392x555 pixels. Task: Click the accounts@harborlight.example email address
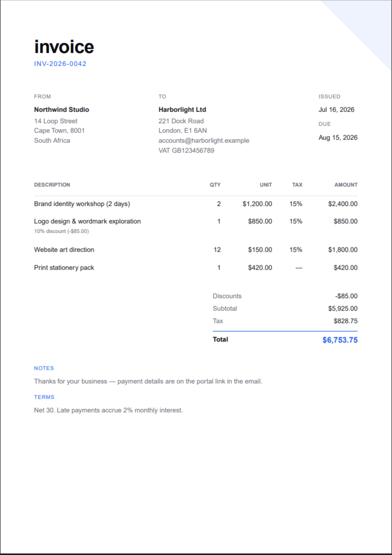[x=204, y=141]
